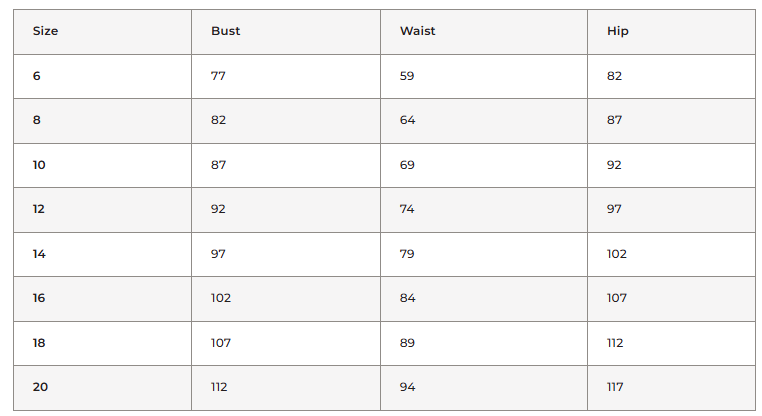This screenshot has height=416, width=762.
Task: Click the Bust column header
Action: (x=225, y=31)
